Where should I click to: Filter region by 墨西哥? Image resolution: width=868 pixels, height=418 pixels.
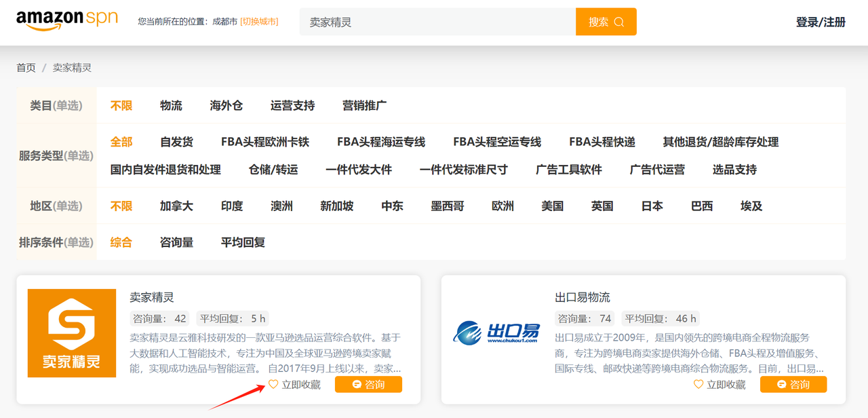(x=448, y=206)
